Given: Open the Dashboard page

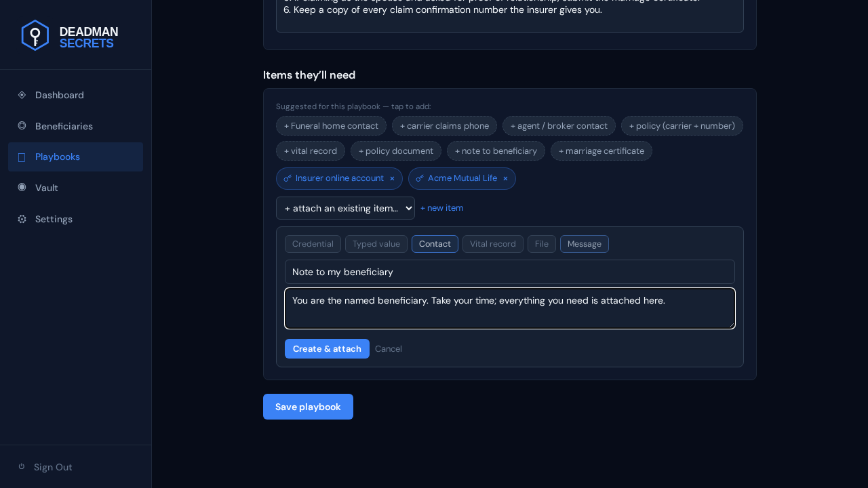Looking at the screenshot, I should click(75, 95).
